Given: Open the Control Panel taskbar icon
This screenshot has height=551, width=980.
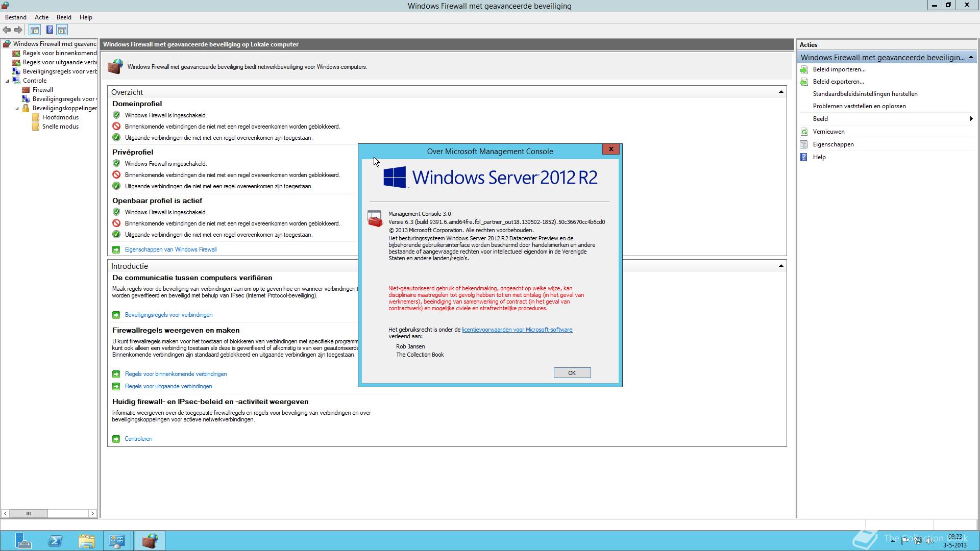Looking at the screenshot, I should pos(117,541).
